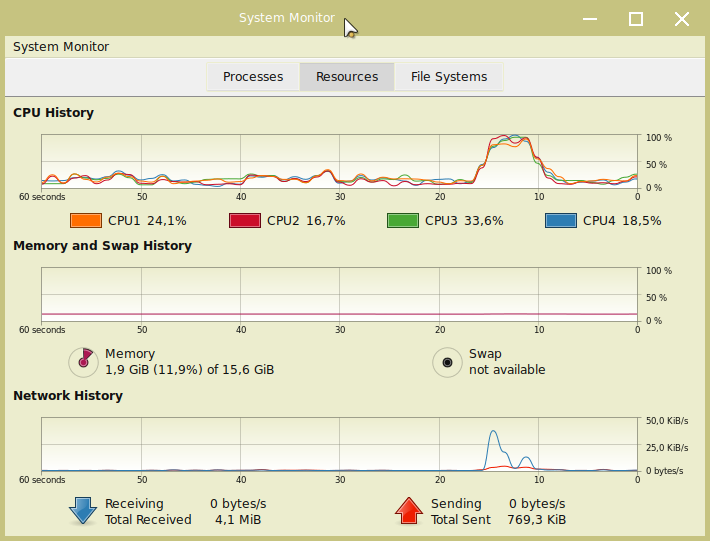
Task: Close the System Monitor window
Action: 681,19
